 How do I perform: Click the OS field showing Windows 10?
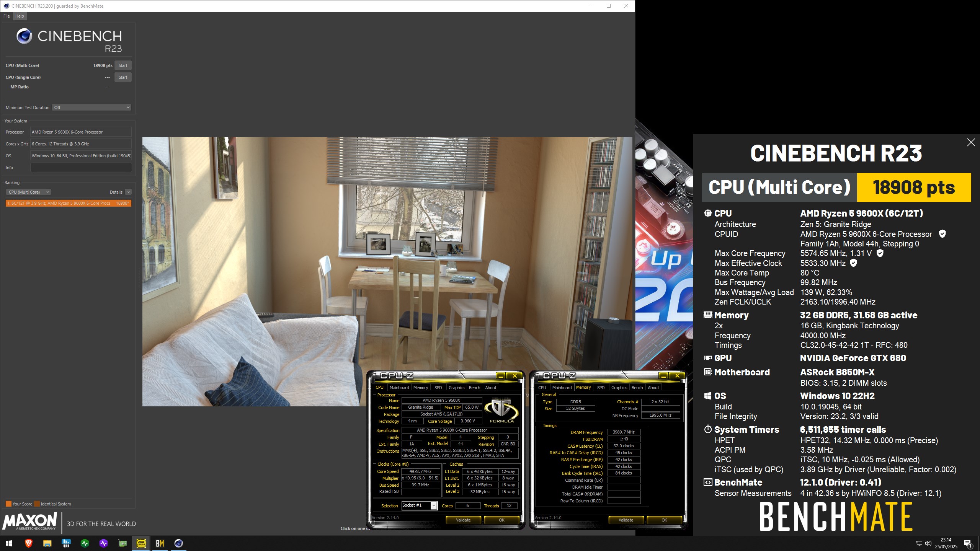(81, 156)
